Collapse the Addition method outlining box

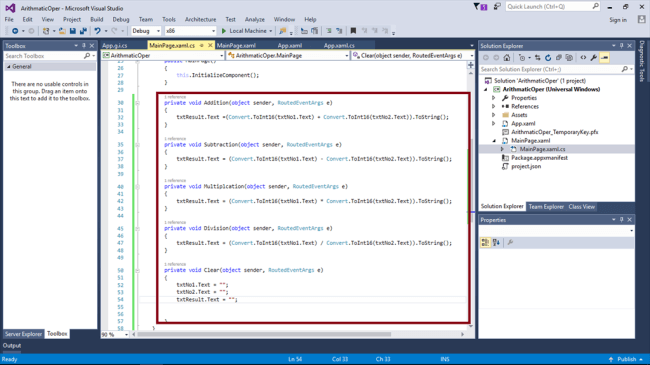tap(137, 103)
